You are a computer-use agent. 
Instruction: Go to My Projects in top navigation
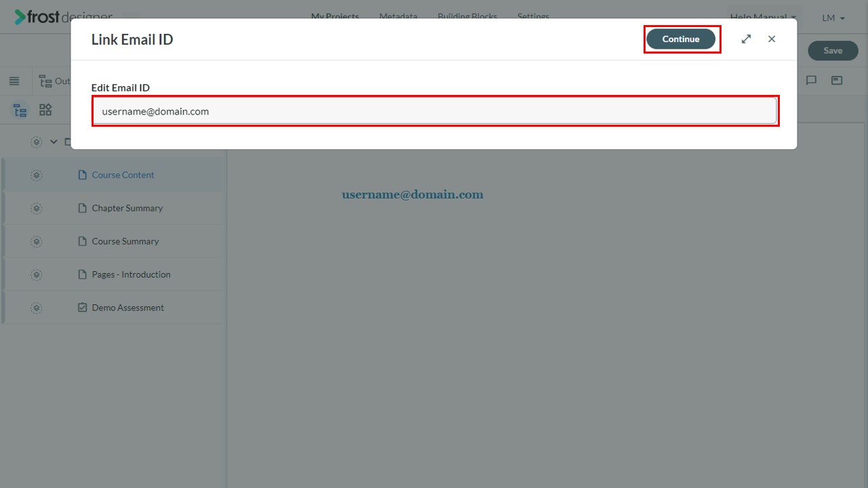tap(335, 16)
